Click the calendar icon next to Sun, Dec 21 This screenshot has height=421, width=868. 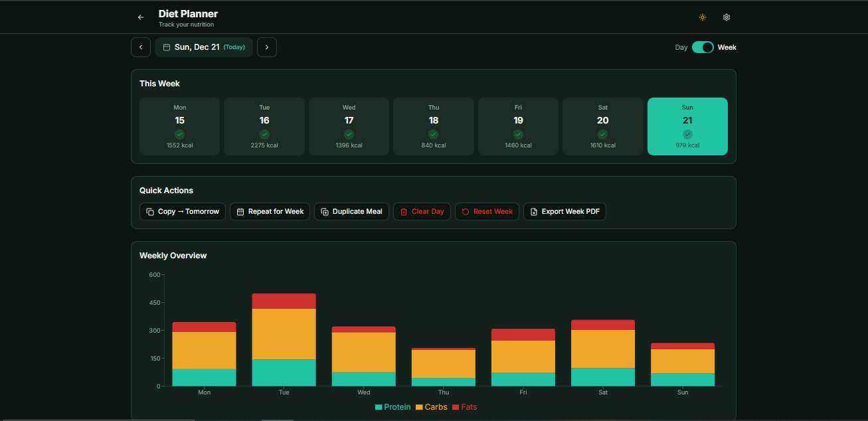[x=165, y=47]
